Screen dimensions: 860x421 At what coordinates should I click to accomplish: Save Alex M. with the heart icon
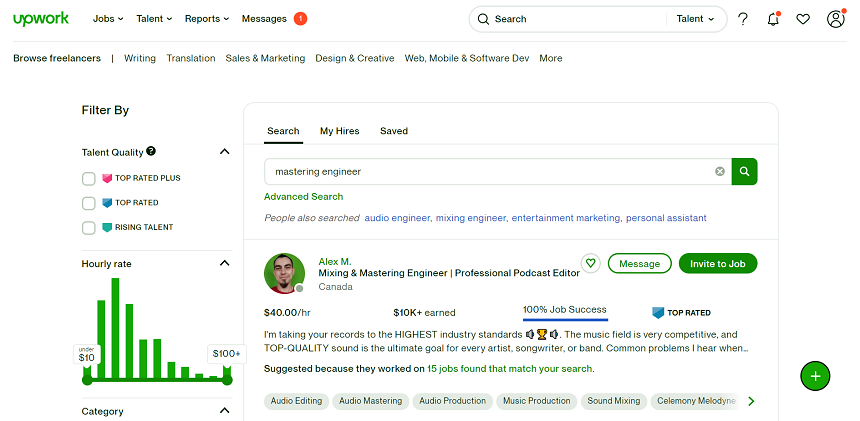point(590,263)
